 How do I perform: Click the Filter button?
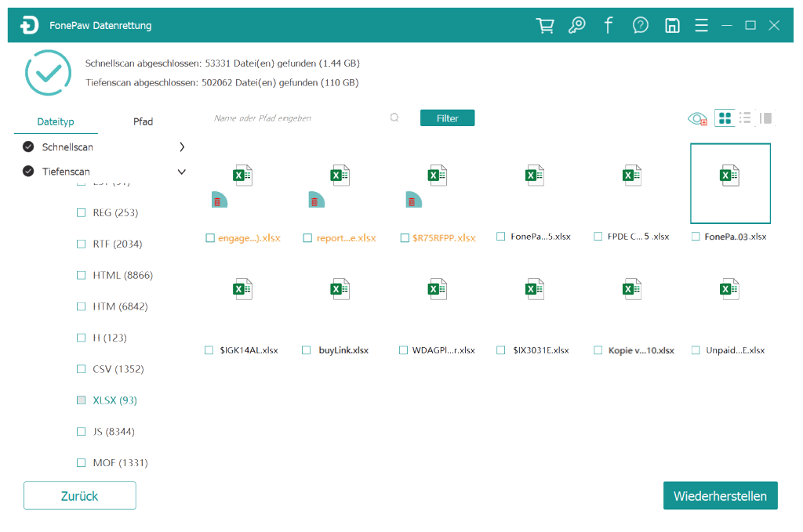(x=447, y=118)
